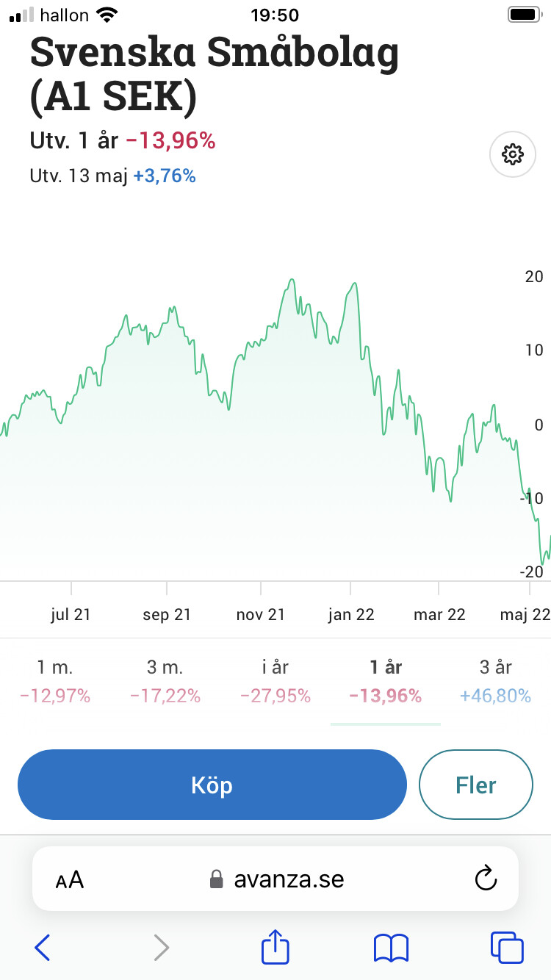Screen dimensions: 551x980
Task: Tap the padlock icon in address bar
Action: (x=217, y=879)
